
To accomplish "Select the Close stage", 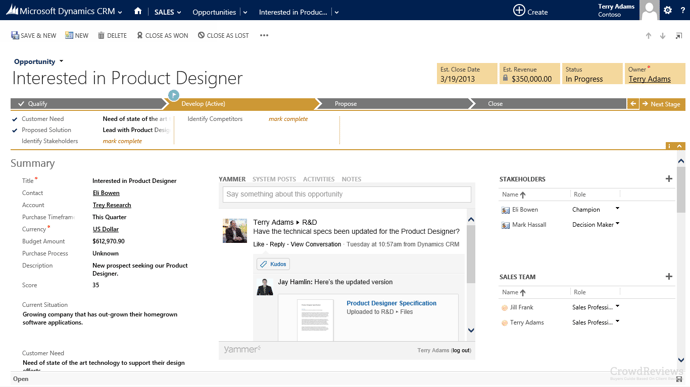I will pyautogui.click(x=548, y=104).
